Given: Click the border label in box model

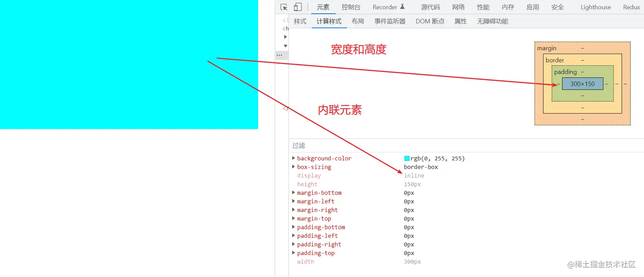Looking at the screenshot, I should pos(555,60).
